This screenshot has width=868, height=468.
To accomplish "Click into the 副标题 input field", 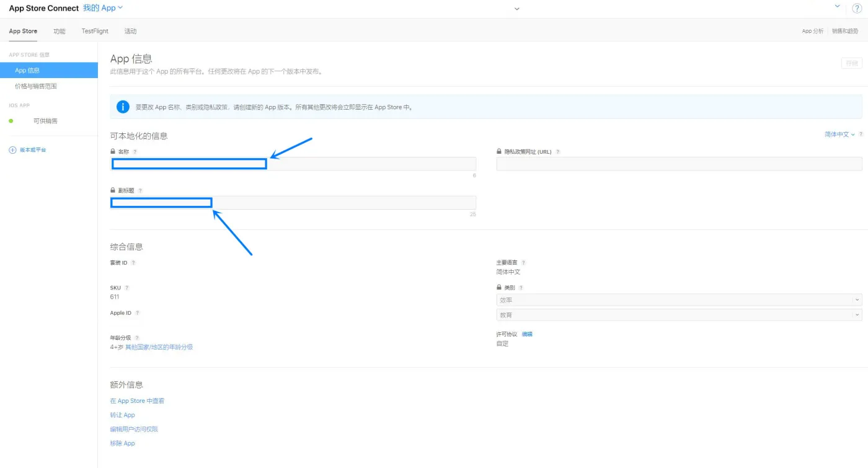I will coord(293,203).
